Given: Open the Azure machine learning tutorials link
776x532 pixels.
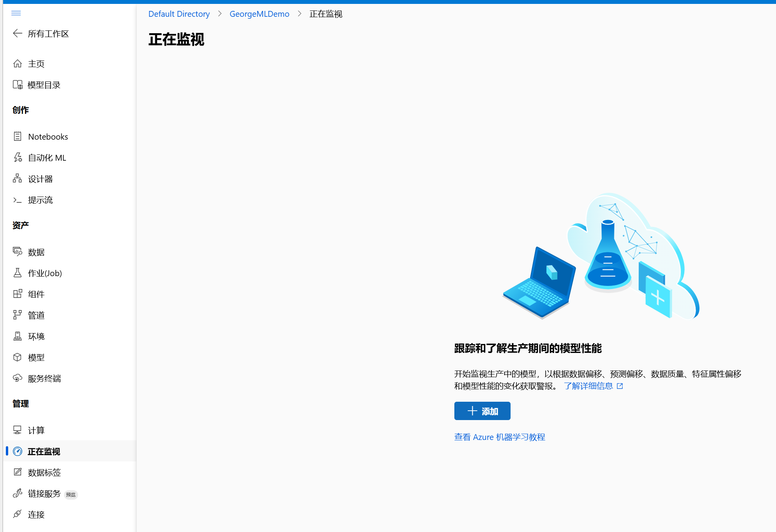Looking at the screenshot, I should (x=499, y=437).
